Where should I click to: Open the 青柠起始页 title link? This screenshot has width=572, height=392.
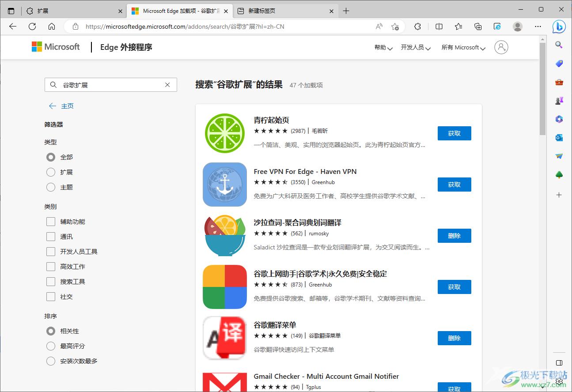271,120
